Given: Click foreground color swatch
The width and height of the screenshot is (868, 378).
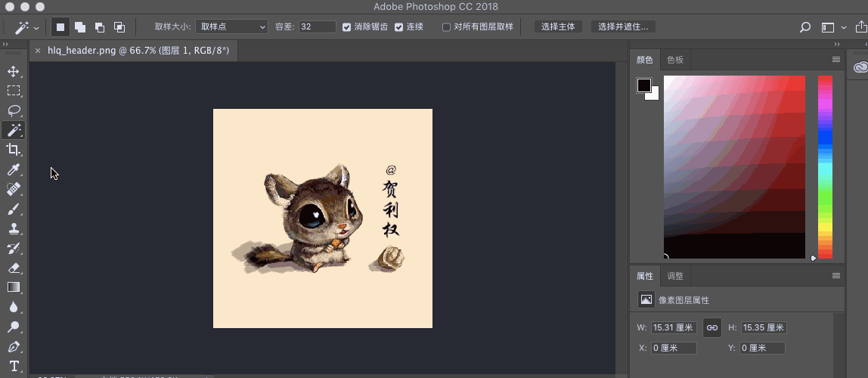Looking at the screenshot, I should [643, 85].
